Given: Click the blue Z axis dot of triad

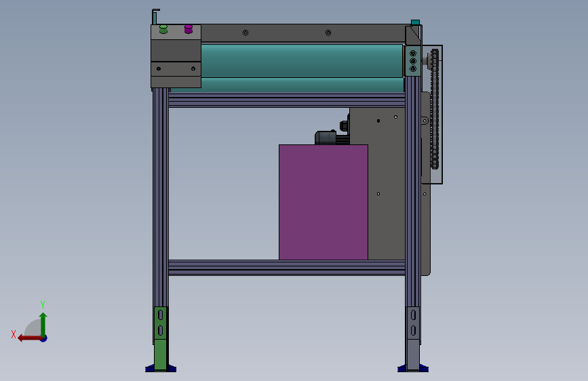Looking at the screenshot, I should pyautogui.click(x=44, y=338).
